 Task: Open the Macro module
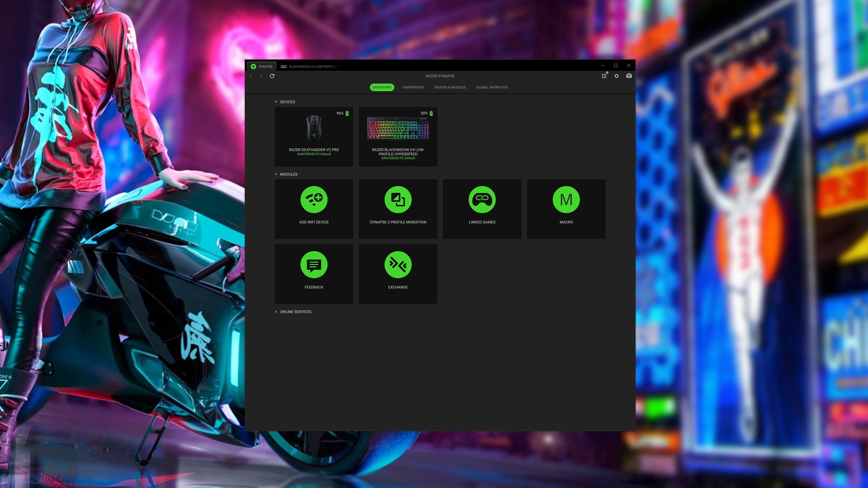[566, 209]
